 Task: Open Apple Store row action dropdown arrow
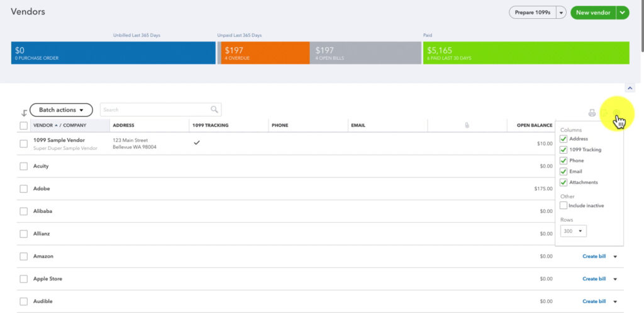coord(615,279)
